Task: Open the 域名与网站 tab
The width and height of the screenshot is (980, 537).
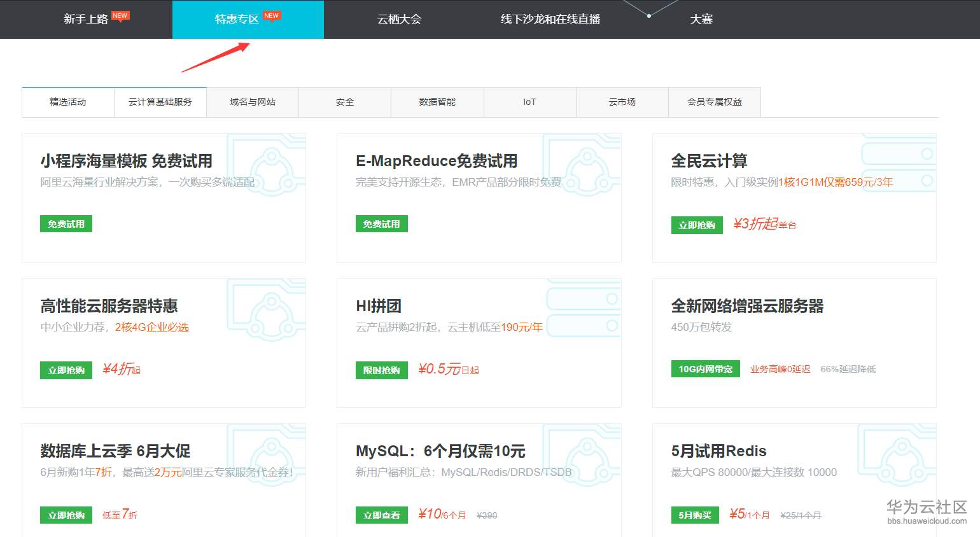Action: 253,102
